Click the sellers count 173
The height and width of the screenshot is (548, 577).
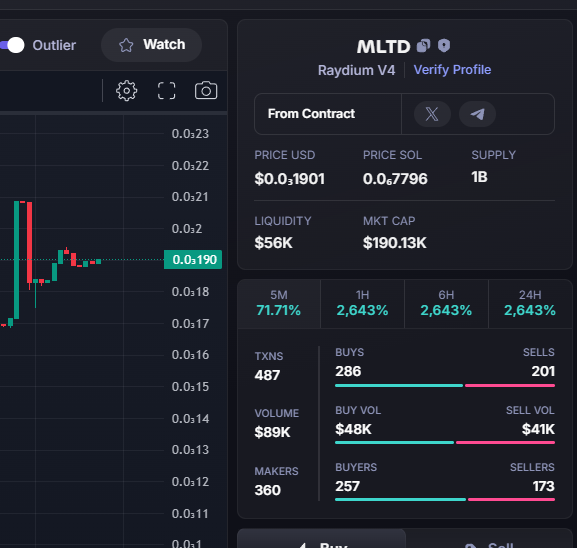coord(544,487)
